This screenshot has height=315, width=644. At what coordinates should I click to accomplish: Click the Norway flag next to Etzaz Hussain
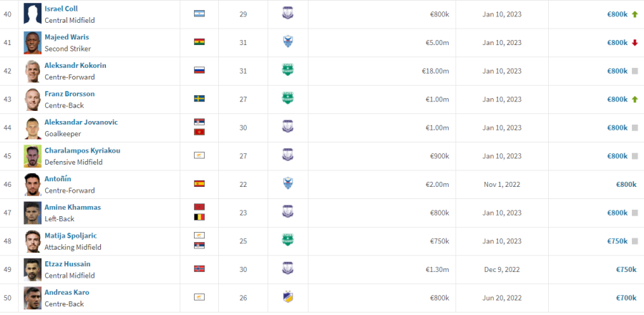click(199, 268)
